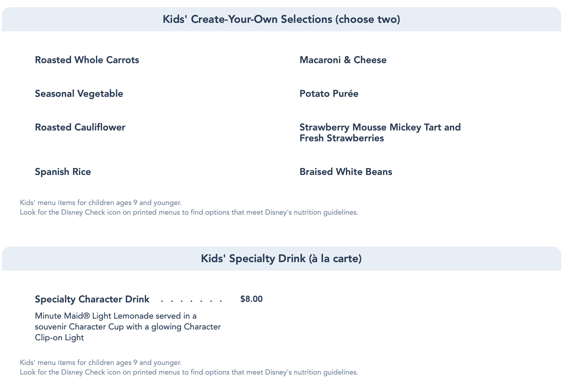Click the Specialty Character Drink title
563x392 pixels.
92,299
